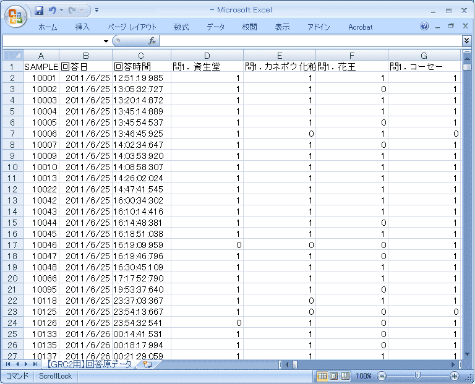Select the 【GRC2用】回答原データ sheet tab
475x384 pixels.
[x=89, y=364]
